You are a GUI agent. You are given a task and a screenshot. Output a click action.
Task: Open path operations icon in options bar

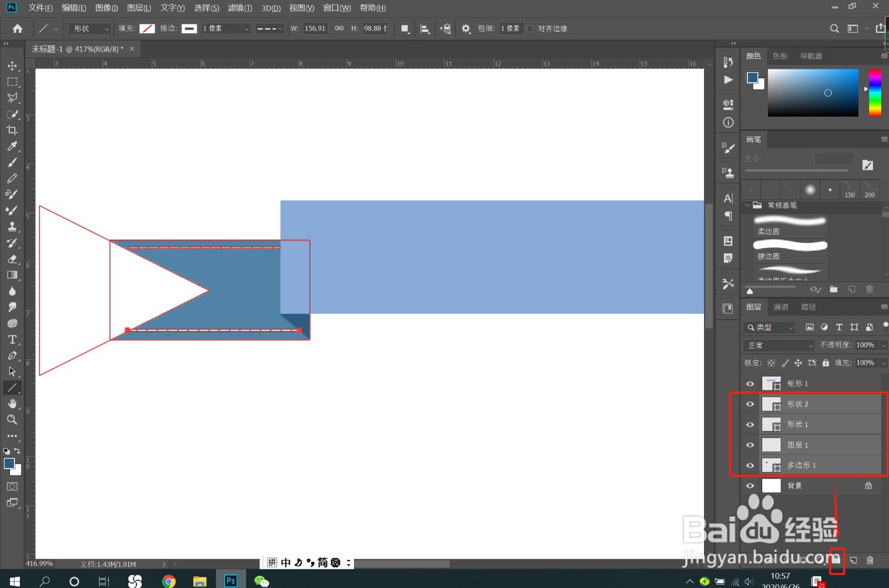pyautogui.click(x=405, y=29)
